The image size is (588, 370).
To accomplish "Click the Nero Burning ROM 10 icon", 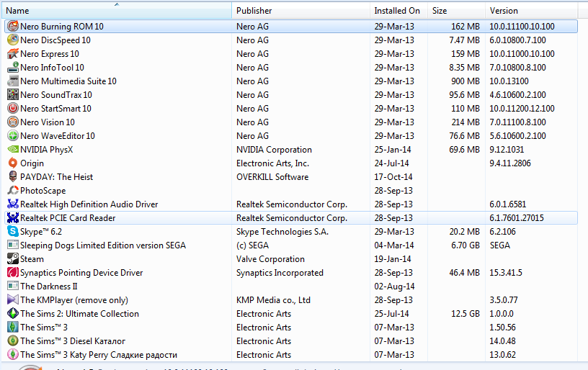I will point(12,26).
